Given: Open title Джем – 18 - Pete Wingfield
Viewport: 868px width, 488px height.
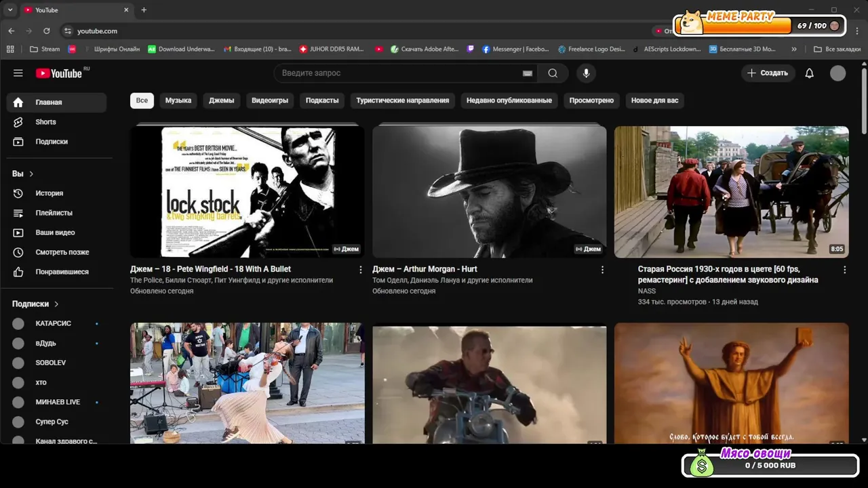Looking at the screenshot, I should point(210,269).
